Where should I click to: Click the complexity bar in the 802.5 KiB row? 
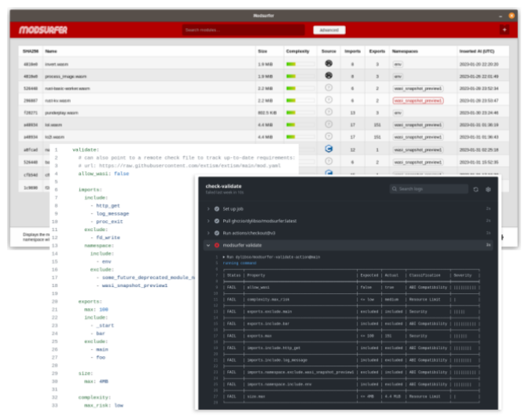pos(300,113)
